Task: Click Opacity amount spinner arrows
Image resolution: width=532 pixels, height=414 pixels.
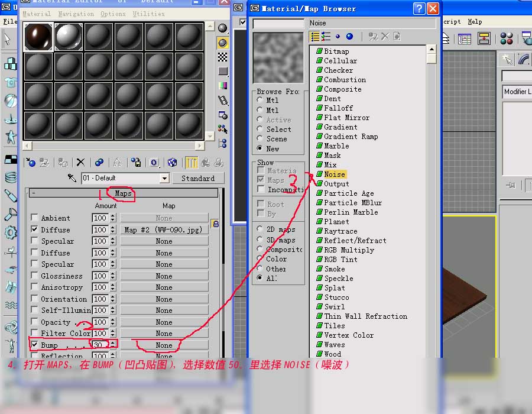Action: tap(113, 322)
